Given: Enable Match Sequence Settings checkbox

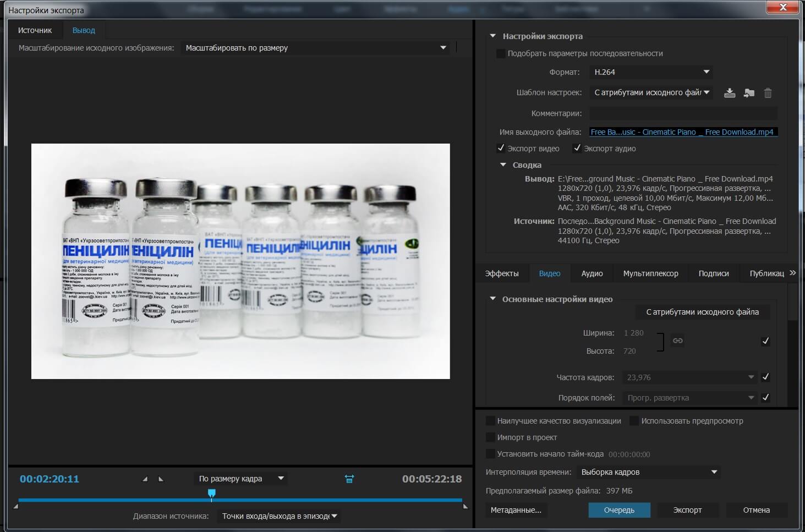Looking at the screenshot, I should pos(501,53).
